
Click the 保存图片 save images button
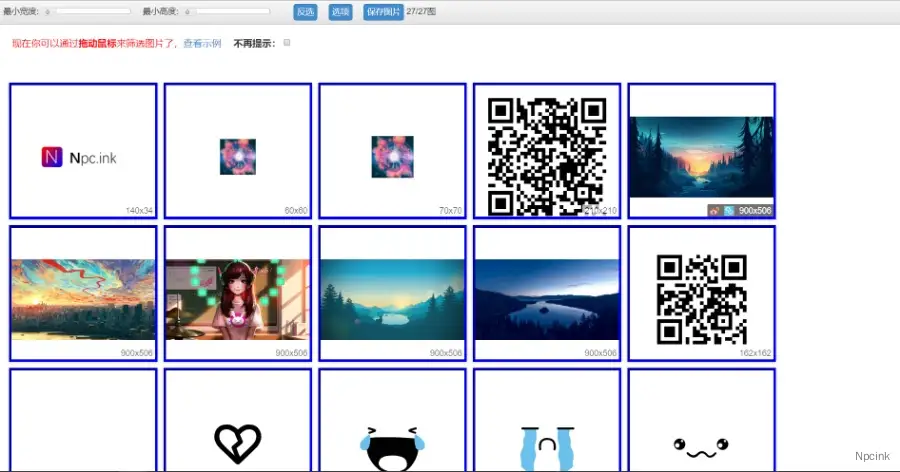pos(382,12)
